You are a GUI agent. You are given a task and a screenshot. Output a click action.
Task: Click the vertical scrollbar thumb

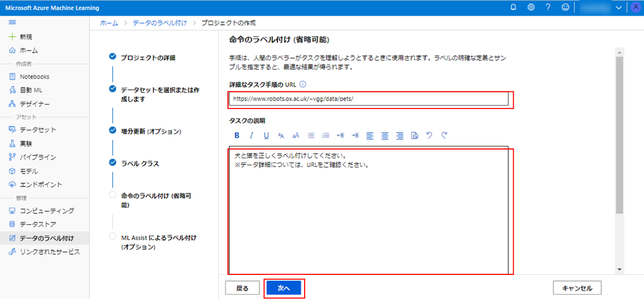[x=619, y=135]
